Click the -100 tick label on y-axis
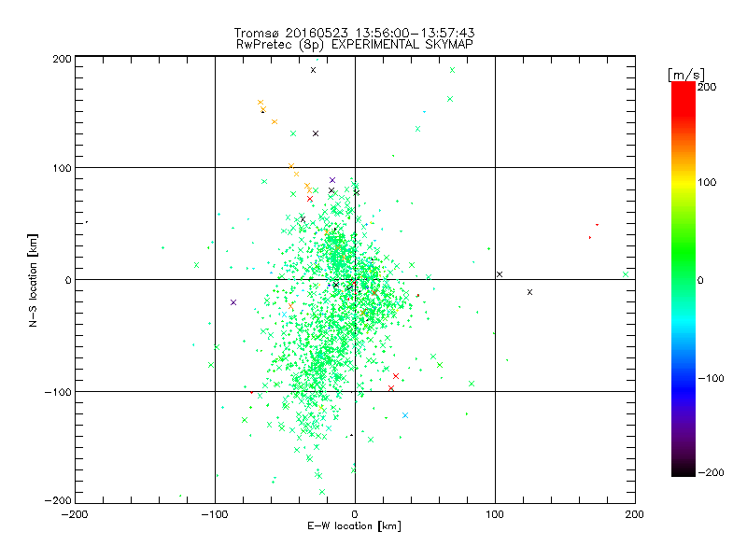Image resolution: width=747 pixels, height=560 pixels. [58, 392]
